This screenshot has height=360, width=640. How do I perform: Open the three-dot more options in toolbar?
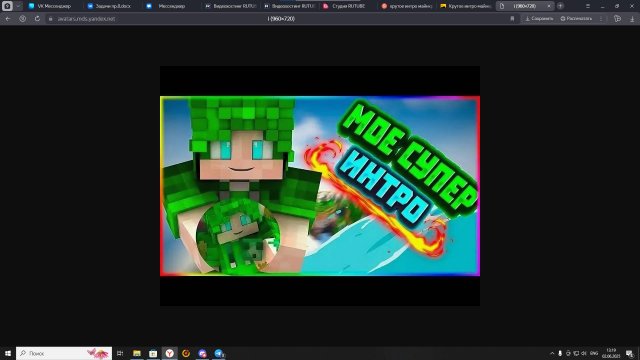[601, 19]
